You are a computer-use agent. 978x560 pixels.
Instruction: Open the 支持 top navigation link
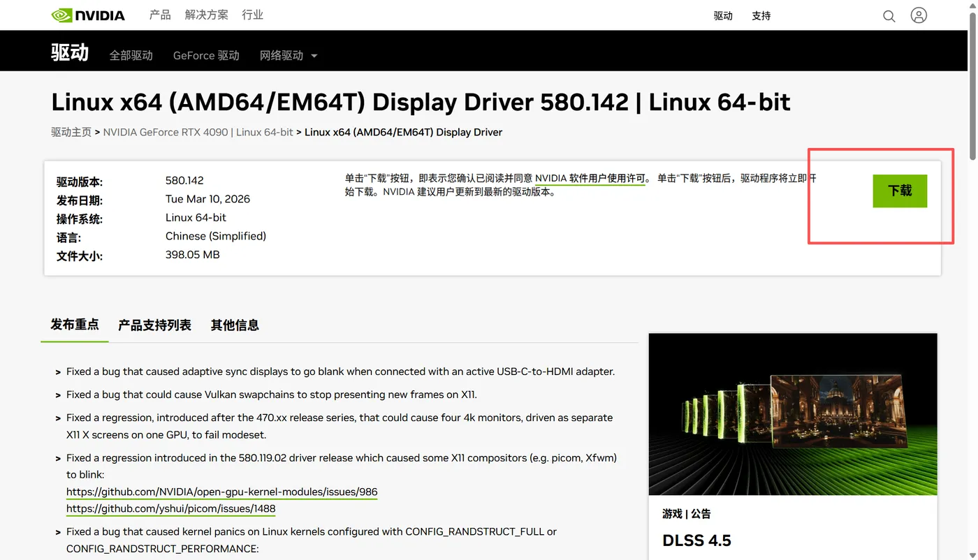(761, 15)
